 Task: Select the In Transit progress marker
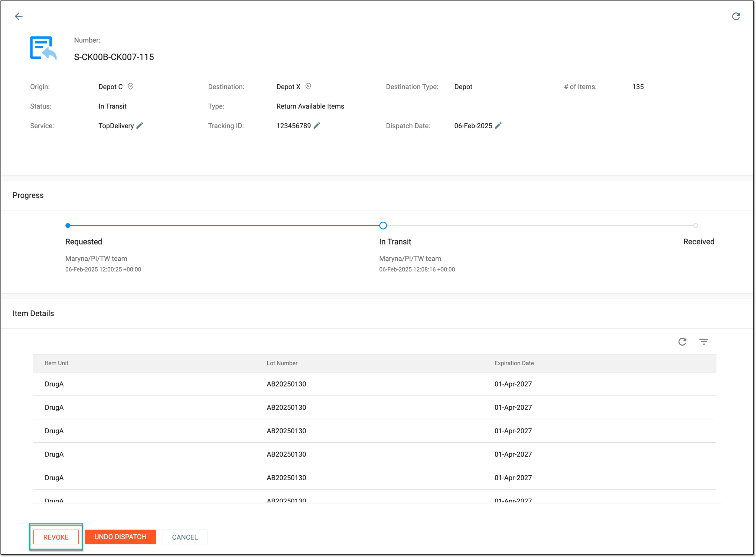(383, 225)
